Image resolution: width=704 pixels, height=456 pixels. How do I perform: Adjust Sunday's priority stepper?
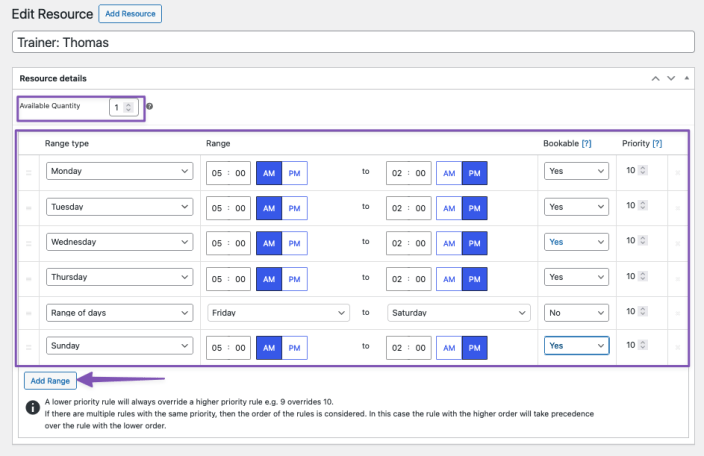(x=643, y=345)
